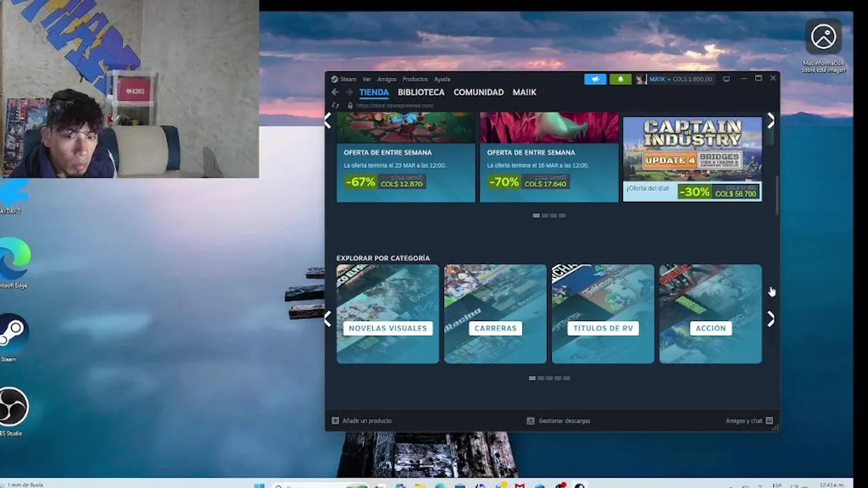Screen dimensions: 868x488
Task: Click the lock icon beside the store URL
Action: pos(350,106)
